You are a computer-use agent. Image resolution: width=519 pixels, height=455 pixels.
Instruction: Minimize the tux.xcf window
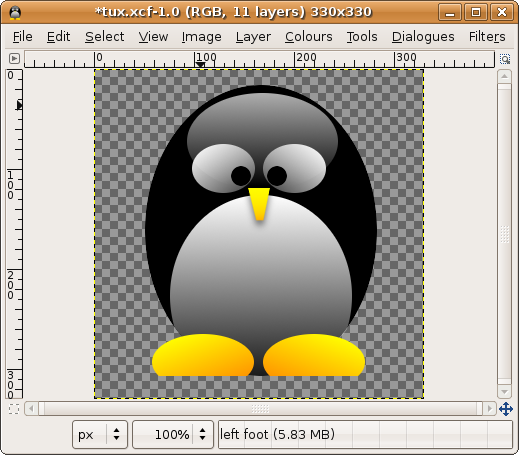point(450,12)
